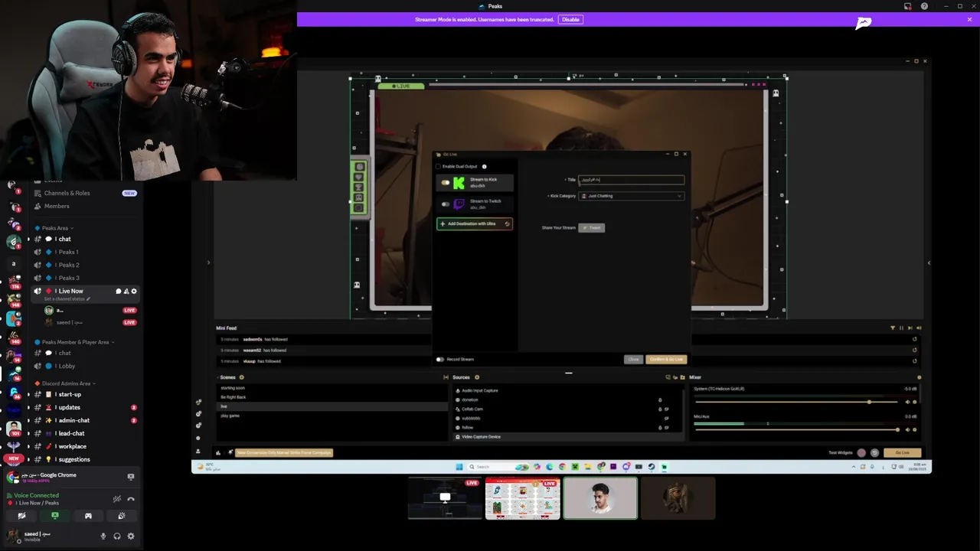Mute the Discord microphone
980x551 pixels.
click(103, 536)
